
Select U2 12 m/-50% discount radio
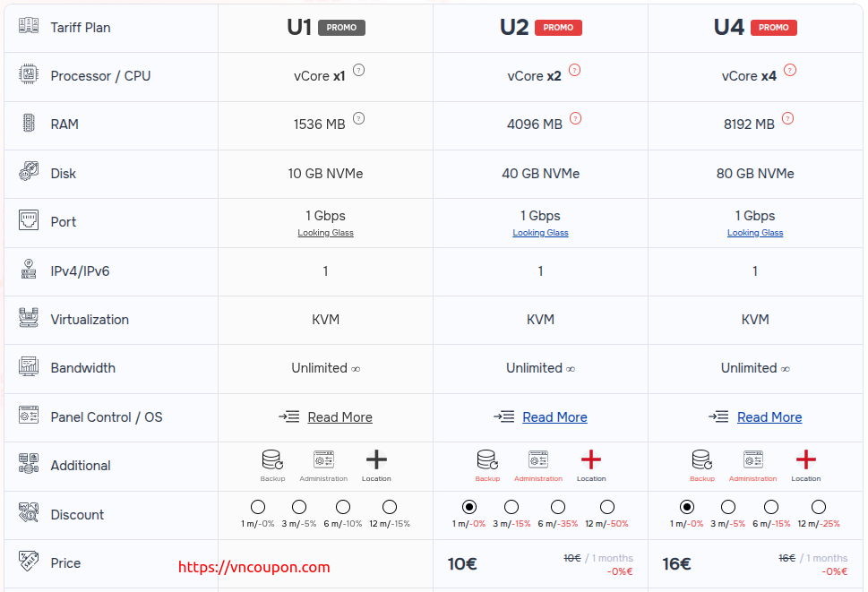tap(607, 507)
